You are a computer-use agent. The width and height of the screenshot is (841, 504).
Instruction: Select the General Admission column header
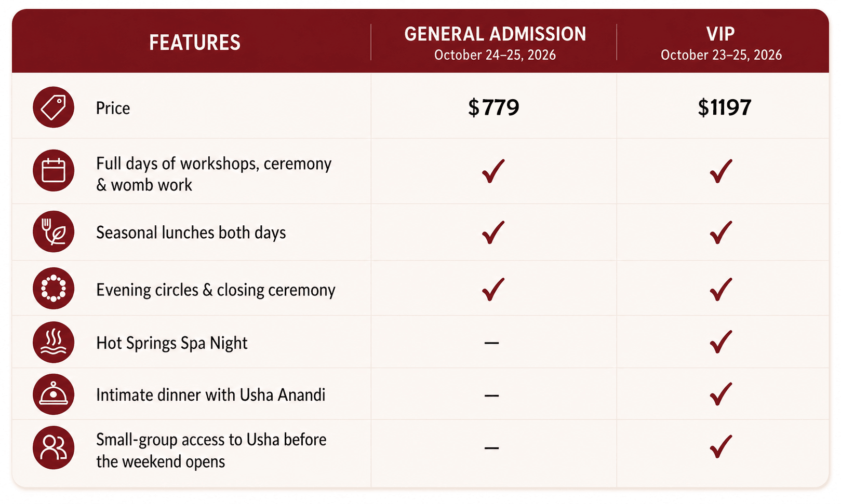495,43
